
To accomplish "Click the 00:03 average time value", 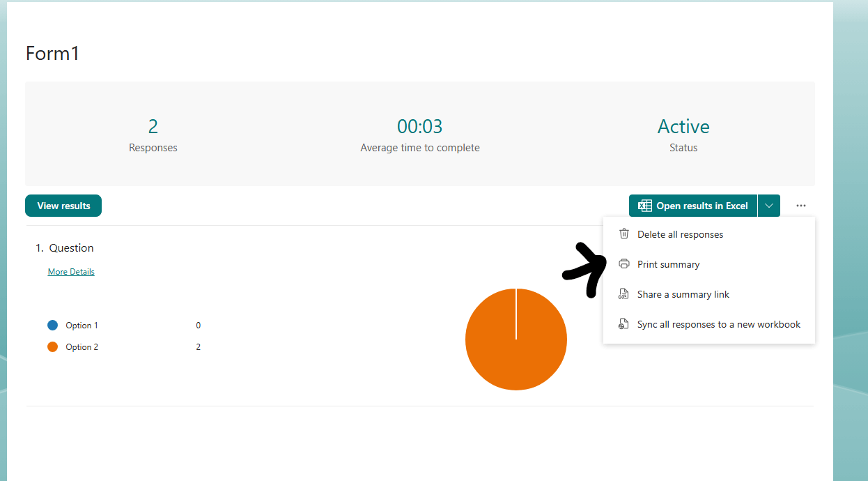I will [420, 126].
